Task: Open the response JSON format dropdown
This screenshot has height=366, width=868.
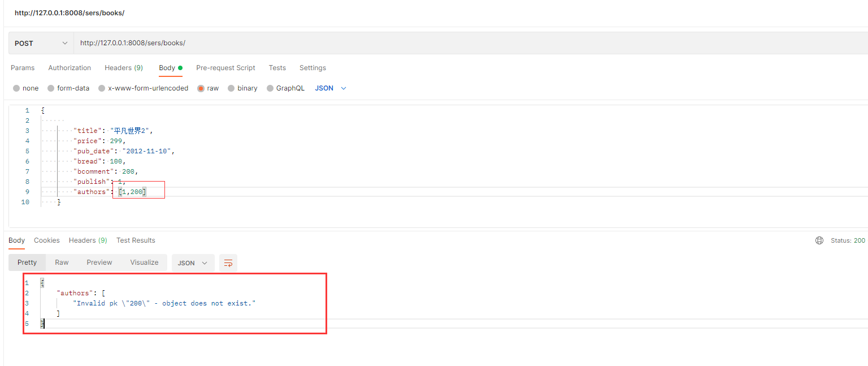Action: click(193, 263)
